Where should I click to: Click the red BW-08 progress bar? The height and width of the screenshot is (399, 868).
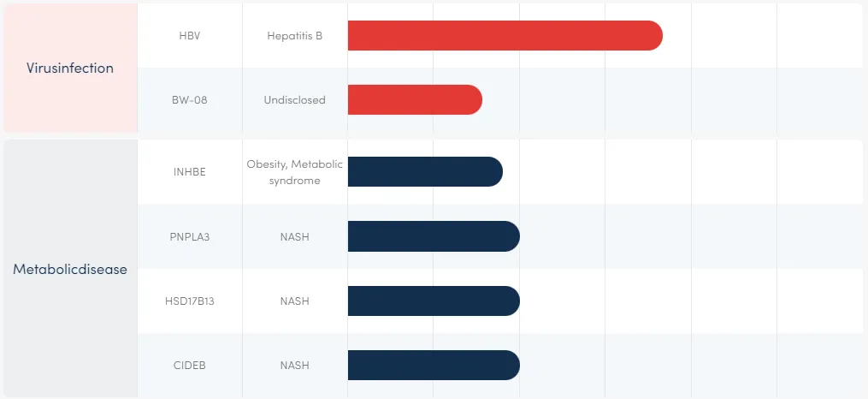coord(415,100)
